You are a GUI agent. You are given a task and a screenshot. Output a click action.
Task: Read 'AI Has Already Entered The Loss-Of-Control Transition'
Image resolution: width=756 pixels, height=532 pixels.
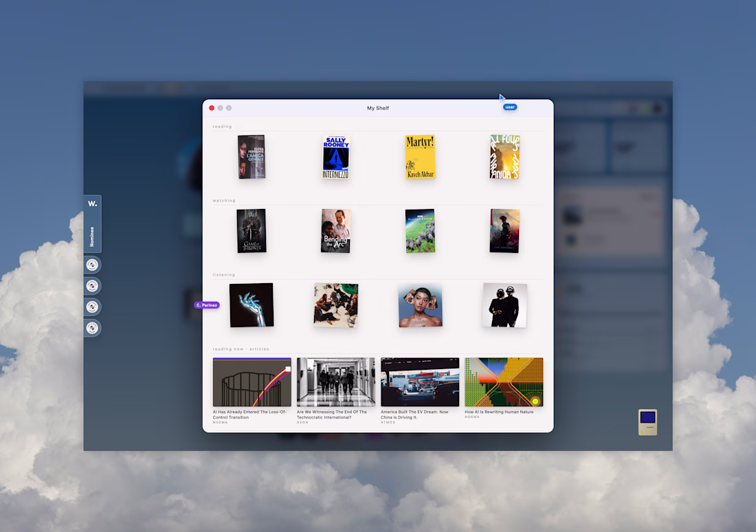249,414
